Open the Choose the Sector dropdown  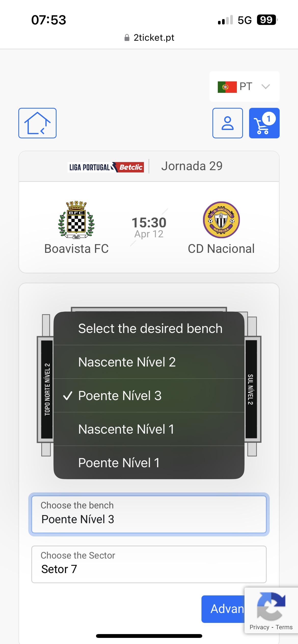click(x=149, y=564)
